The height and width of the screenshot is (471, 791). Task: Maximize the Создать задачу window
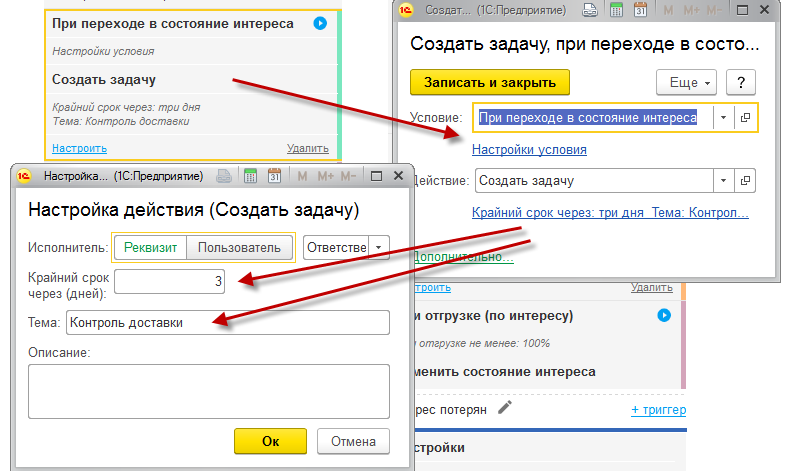click(743, 10)
